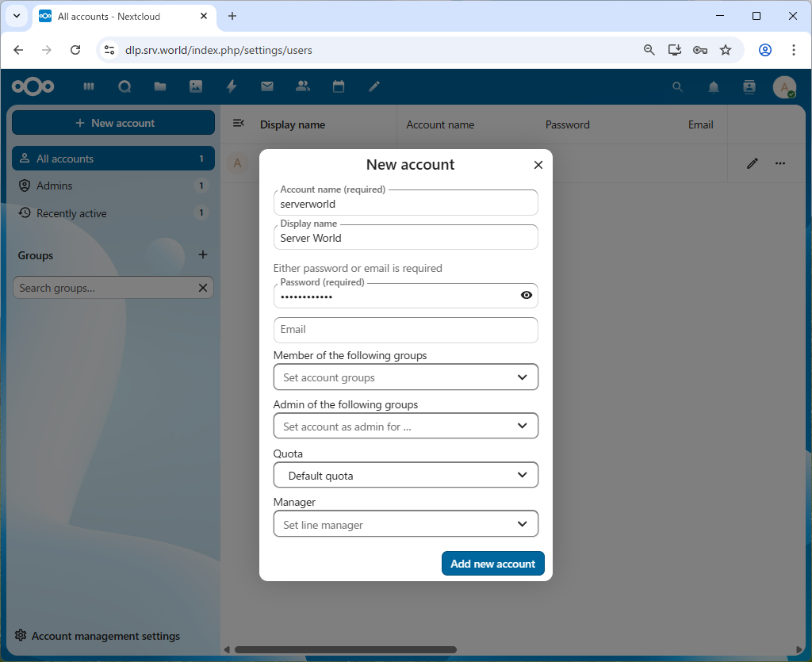The height and width of the screenshot is (662, 812).
Task: Reload the current page
Action: (x=75, y=50)
